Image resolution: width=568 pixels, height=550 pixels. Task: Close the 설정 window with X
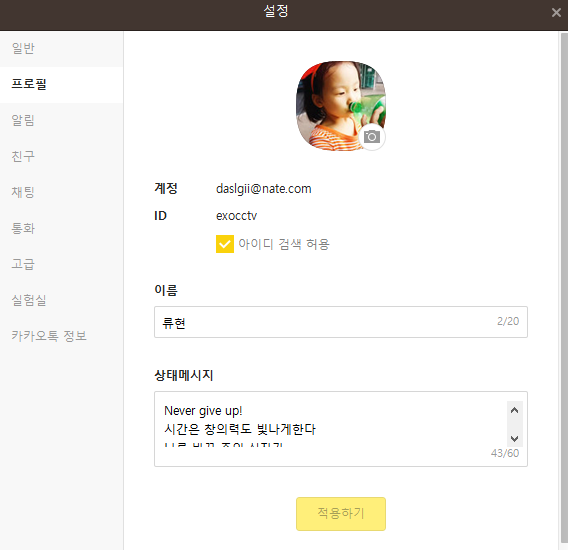pyautogui.click(x=556, y=13)
